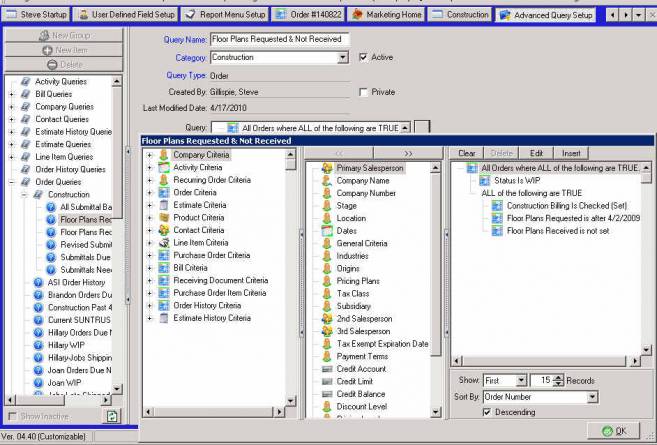The width and height of the screenshot is (657, 445).
Task: Click the Edit button
Action: (536, 153)
